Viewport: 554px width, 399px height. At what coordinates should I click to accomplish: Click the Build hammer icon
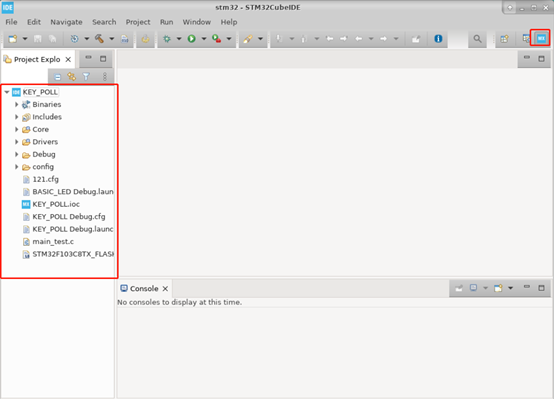(99, 39)
